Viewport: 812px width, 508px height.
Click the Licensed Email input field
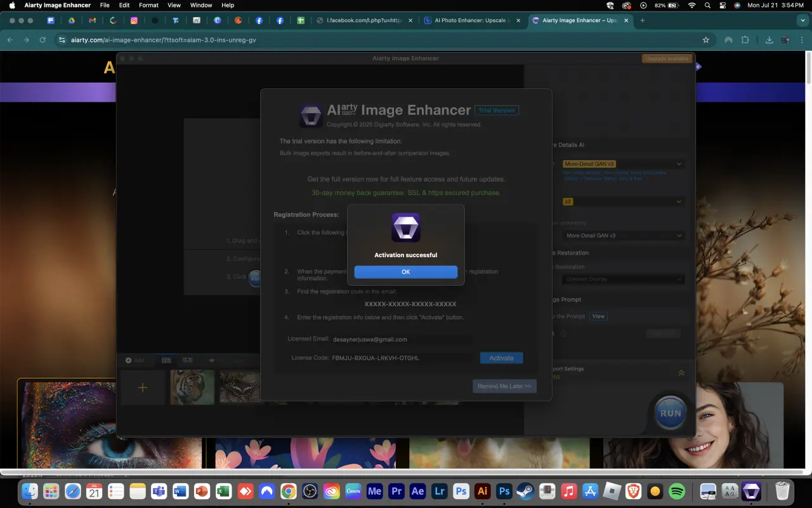click(402, 340)
